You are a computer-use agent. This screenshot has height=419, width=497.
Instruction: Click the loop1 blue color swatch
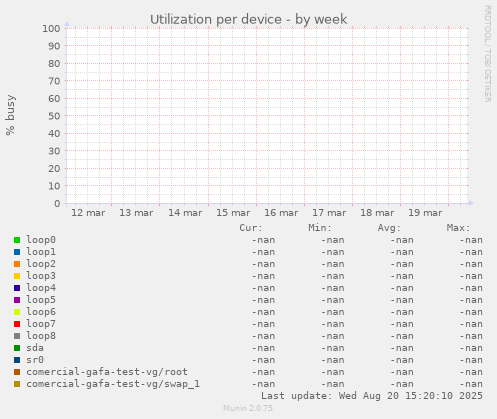tap(17, 252)
